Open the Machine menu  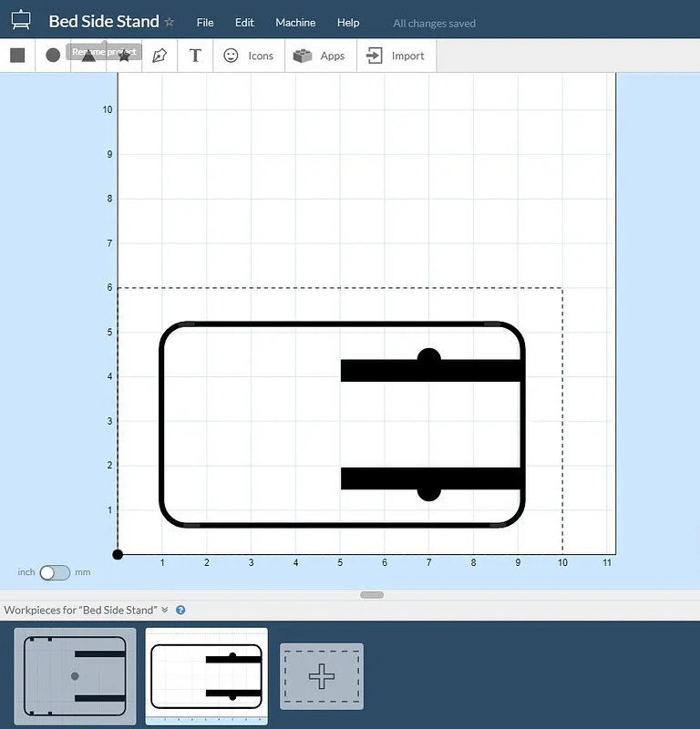(295, 23)
